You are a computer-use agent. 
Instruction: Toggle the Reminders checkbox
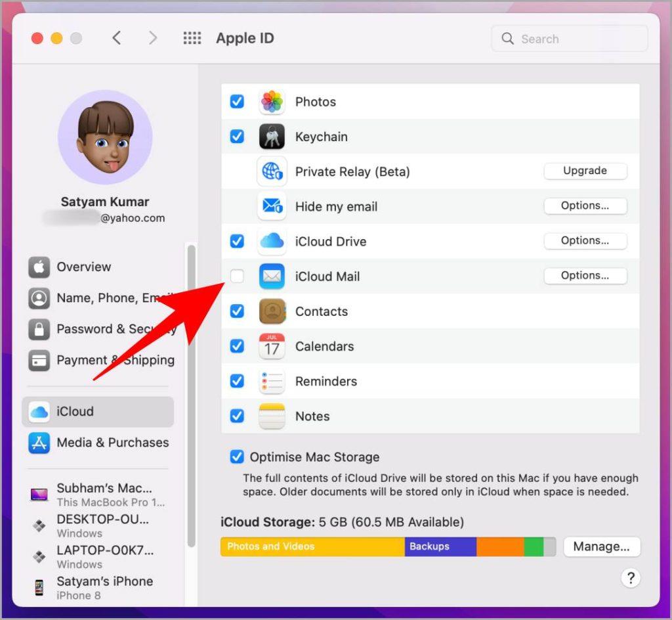point(237,381)
